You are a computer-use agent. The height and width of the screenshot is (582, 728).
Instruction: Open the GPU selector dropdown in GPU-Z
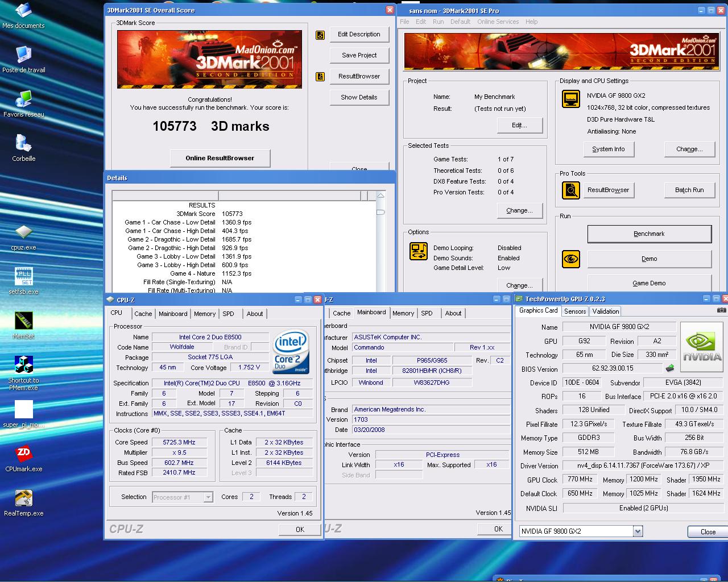[638, 531]
